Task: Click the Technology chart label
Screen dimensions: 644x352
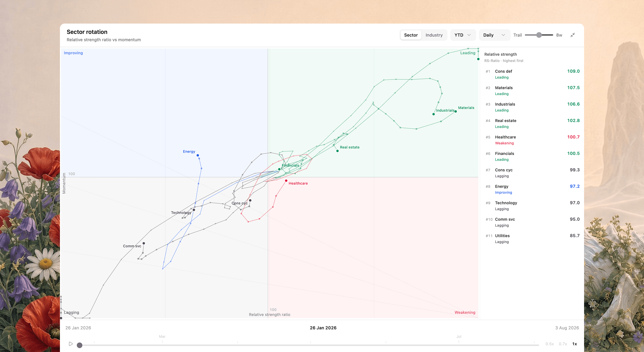Action: [x=181, y=213]
